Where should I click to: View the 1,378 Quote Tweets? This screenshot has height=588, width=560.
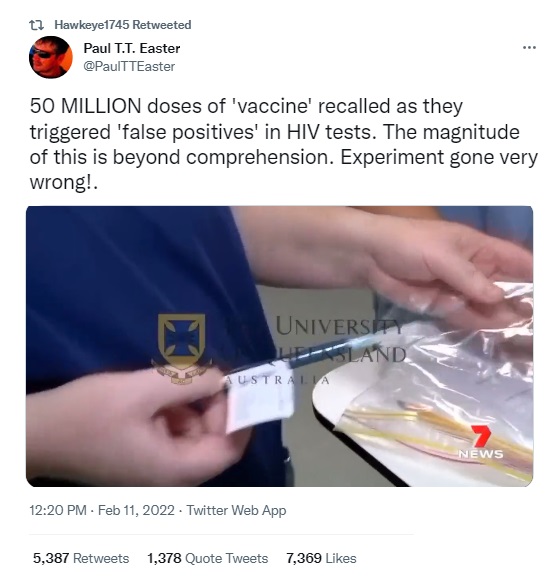pyautogui.click(x=207, y=558)
